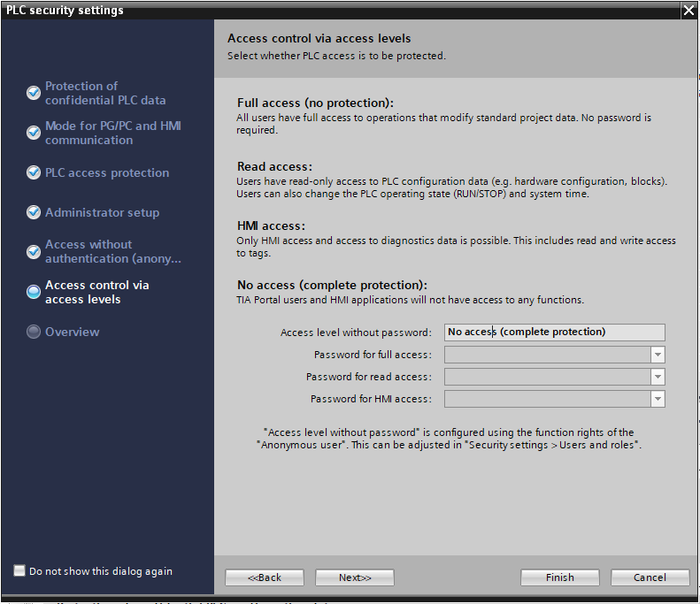The image size is (700, 604).
Task: Close the PLC security settings dialog
Action: point(688,11)
